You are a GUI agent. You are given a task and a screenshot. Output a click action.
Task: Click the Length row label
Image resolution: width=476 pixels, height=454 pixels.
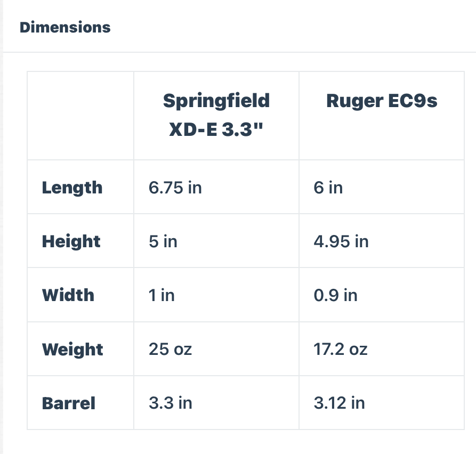[x=72, y=188]
